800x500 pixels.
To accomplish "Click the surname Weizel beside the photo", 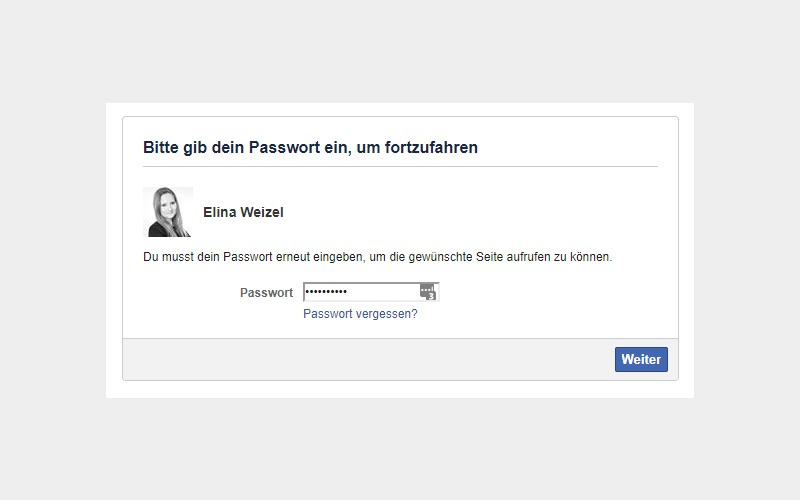I will tap(265, 212).
